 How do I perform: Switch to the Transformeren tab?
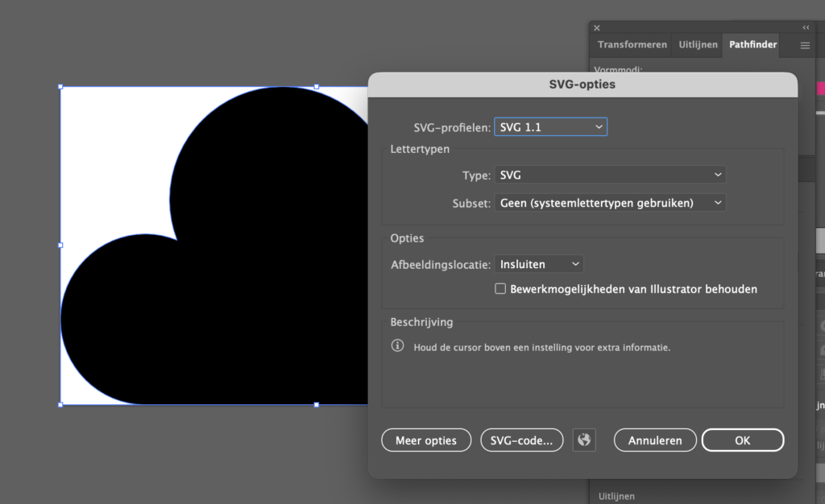coord(632,44)
